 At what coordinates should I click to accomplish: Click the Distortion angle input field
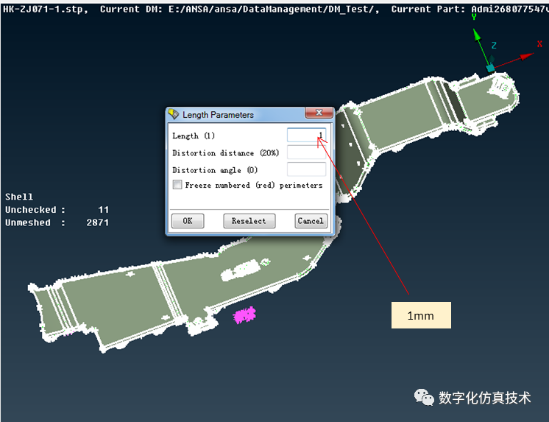tap(306, 170)
